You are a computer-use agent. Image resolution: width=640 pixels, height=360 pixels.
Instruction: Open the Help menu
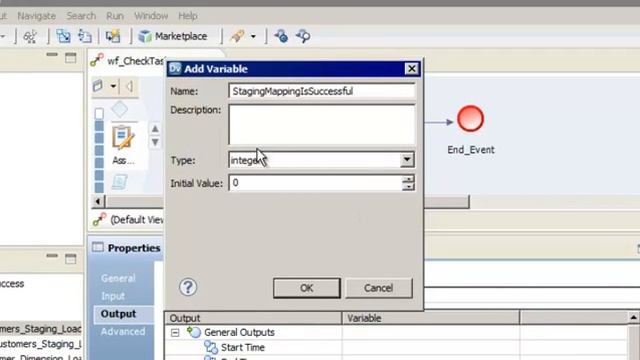[188, 16]
